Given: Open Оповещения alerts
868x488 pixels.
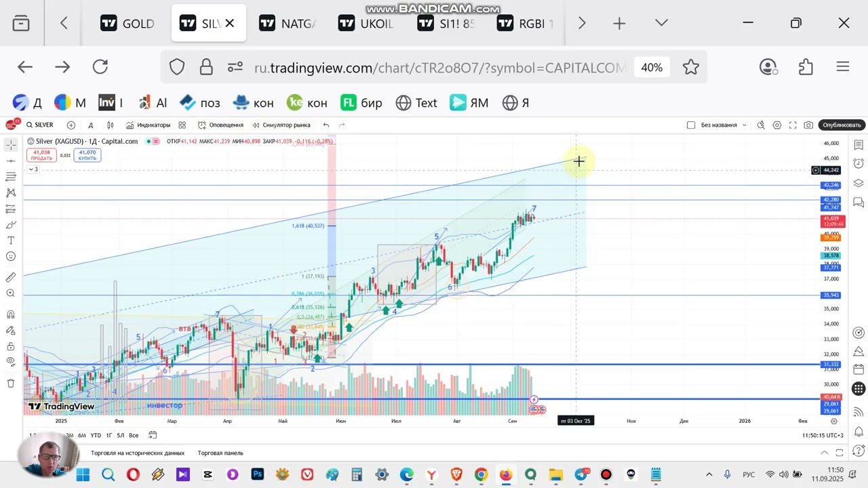Looking at the screenshot, I should [220, 125].
